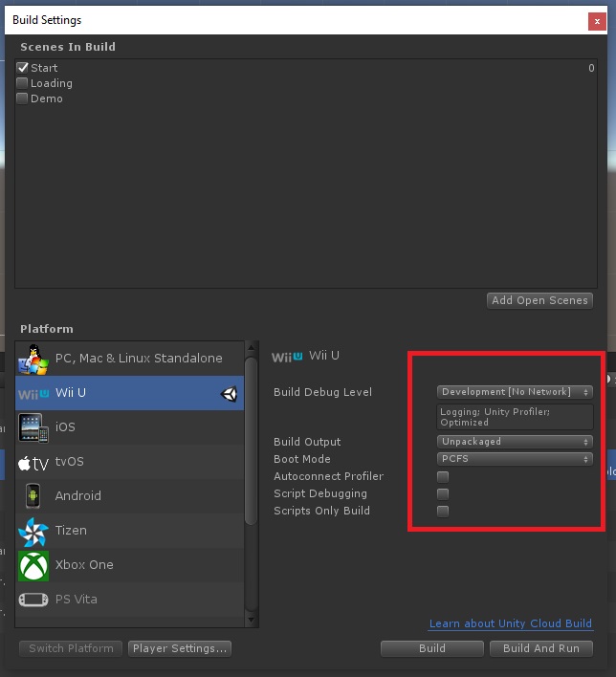616x677 pixels.
Task: Click the platform list scrollbar thumb
Action: click(x=251, y=441)
